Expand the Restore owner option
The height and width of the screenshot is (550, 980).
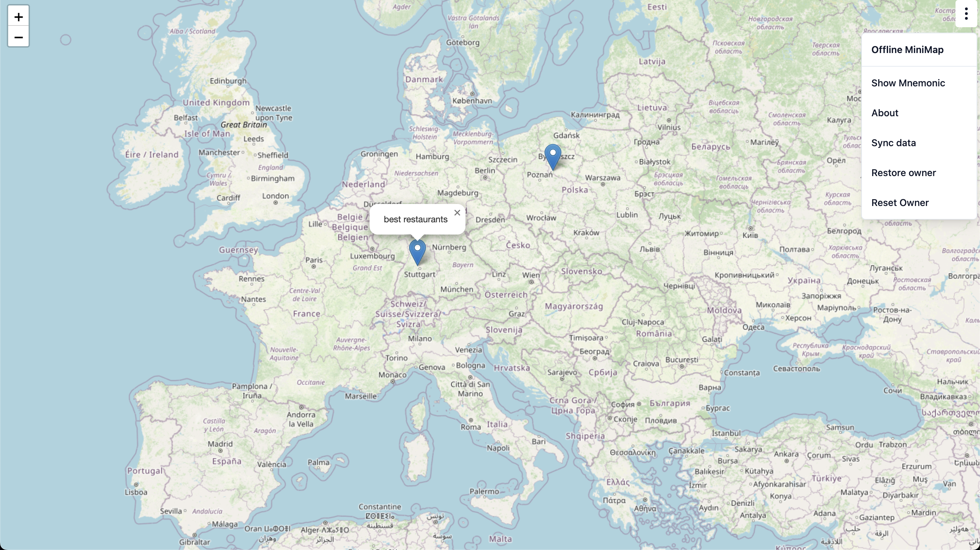[x=904, y=172]
